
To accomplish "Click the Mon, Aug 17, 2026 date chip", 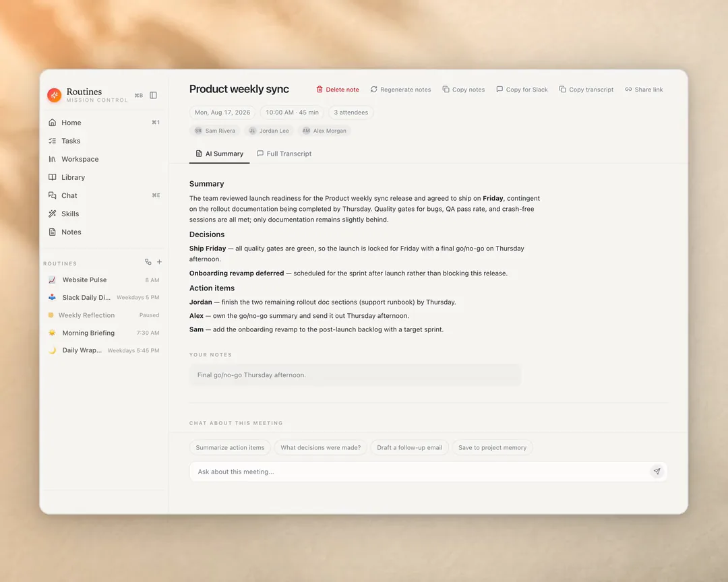I will click(222, 112).
